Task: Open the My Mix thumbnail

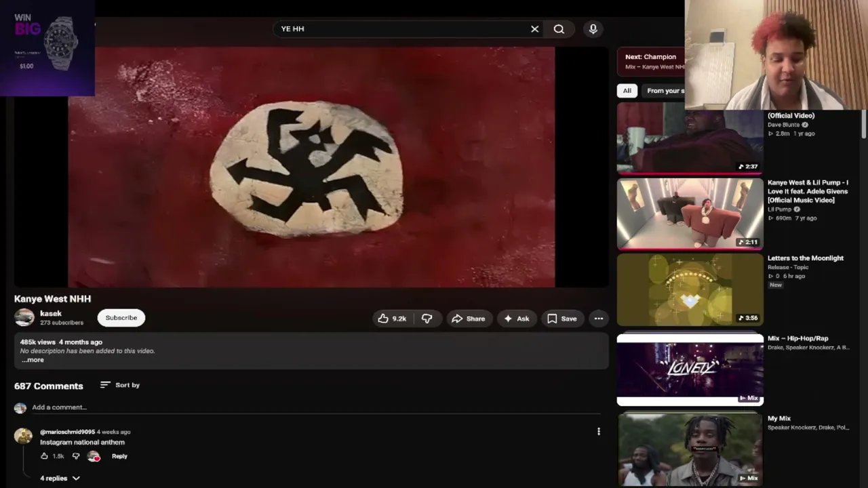Action: pyautogui.click(x=690, y=449)
